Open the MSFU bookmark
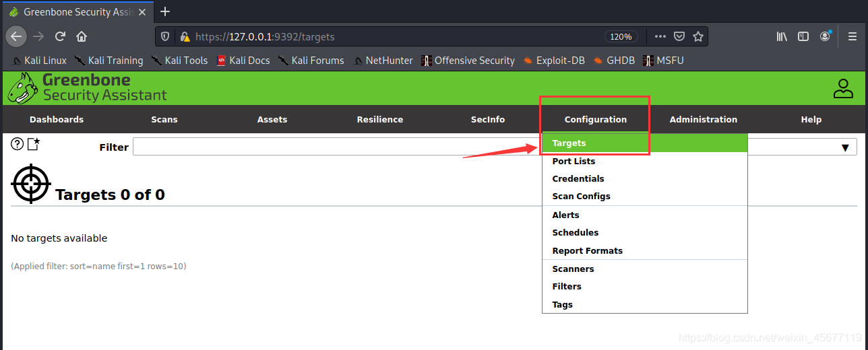The height and width of the screenshot is (350, 868). tap(663, 61)
